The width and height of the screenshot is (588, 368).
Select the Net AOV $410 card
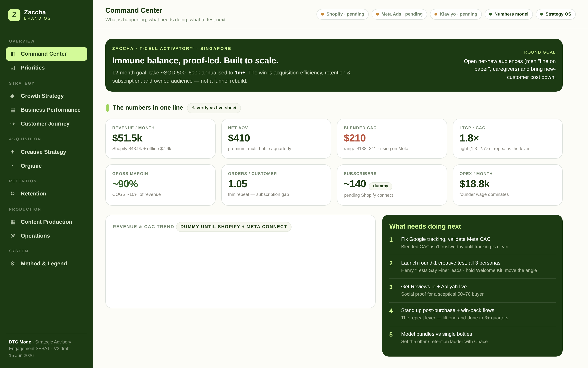point(276,138)
